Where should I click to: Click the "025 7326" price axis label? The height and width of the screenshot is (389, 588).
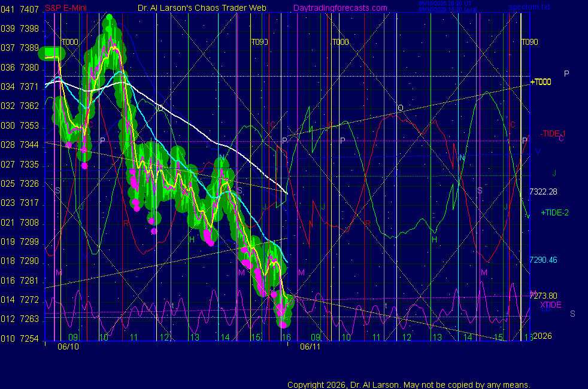[20, 184]
